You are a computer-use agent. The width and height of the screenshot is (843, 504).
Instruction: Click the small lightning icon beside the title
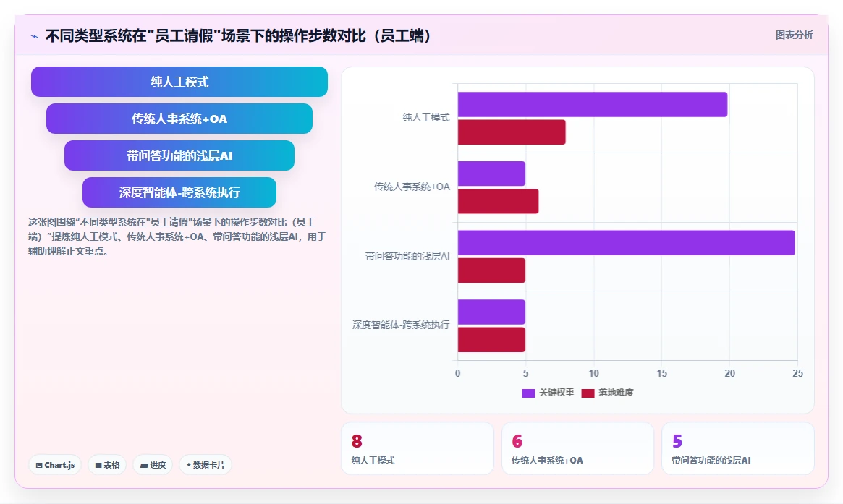35,37
